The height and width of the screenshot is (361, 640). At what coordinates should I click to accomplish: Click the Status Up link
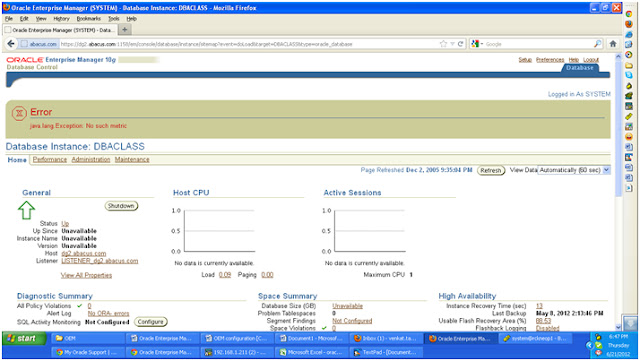pyautogui.click(x=65, y=223)
